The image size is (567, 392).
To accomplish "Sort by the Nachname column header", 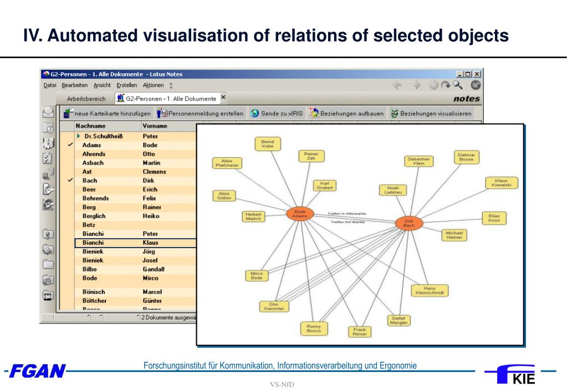I will click(108, 126).
